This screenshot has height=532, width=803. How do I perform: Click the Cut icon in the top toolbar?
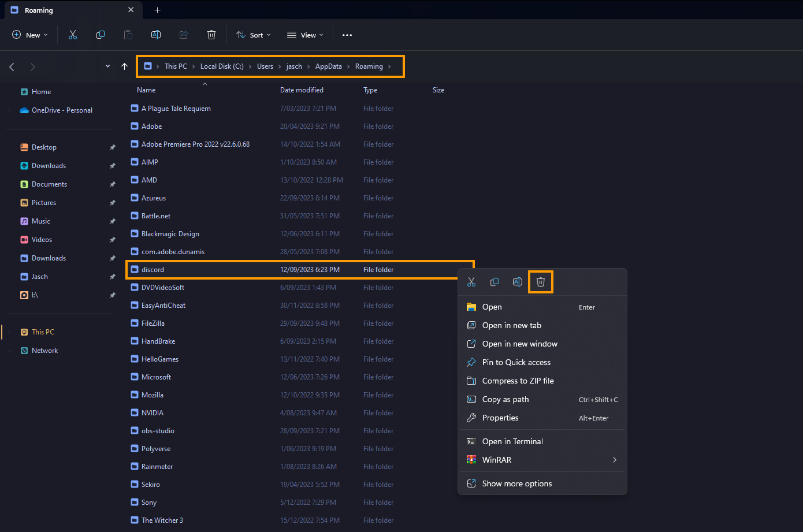[x=73, y=35]
